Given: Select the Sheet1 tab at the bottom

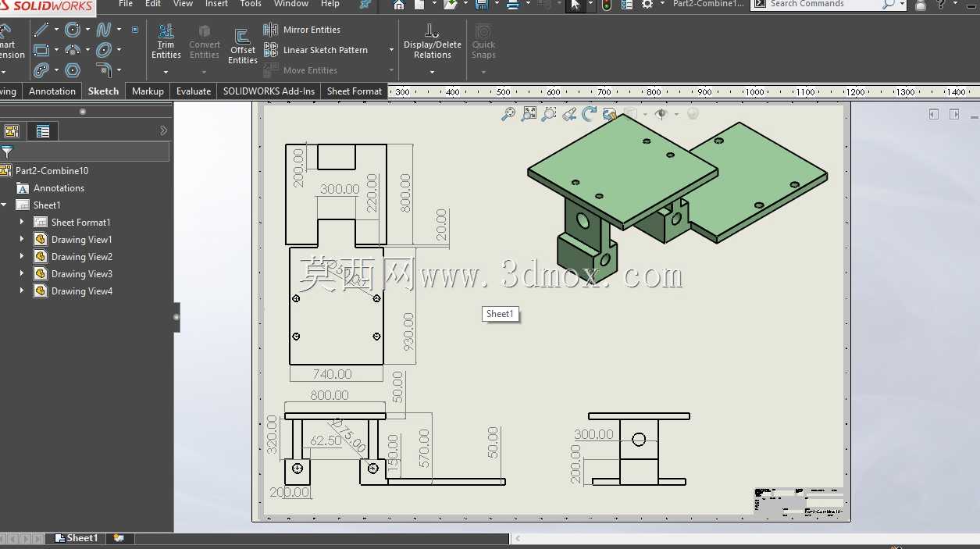Looking at the screenshot, I should 77,538.
